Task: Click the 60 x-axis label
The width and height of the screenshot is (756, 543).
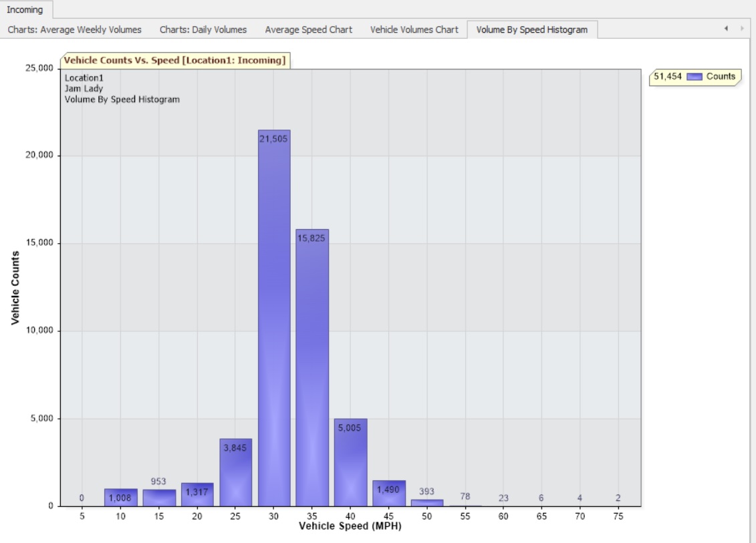Action: pos(503,516)
